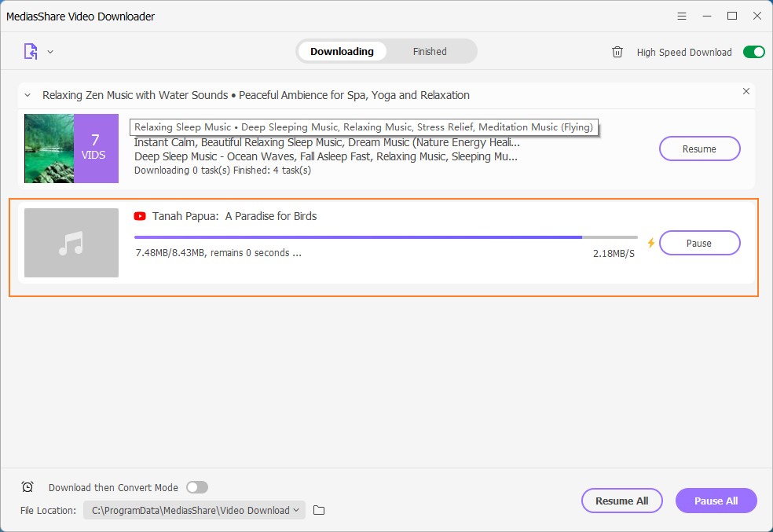Click the trash delete icon
Screen dimensions: 773x532
point(617,52)
